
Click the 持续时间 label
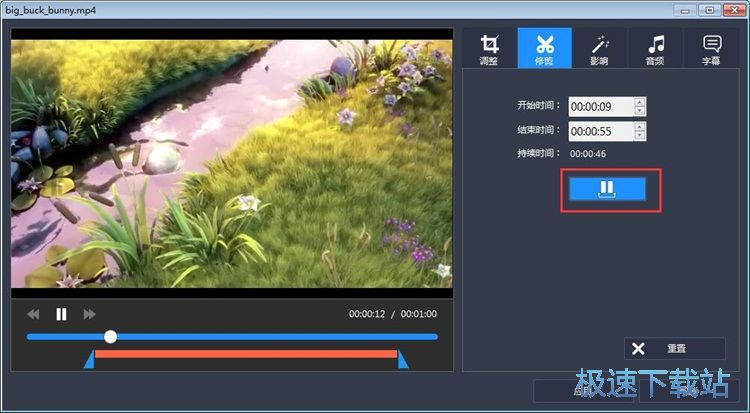pyautogui.click(x=539, y=154)
